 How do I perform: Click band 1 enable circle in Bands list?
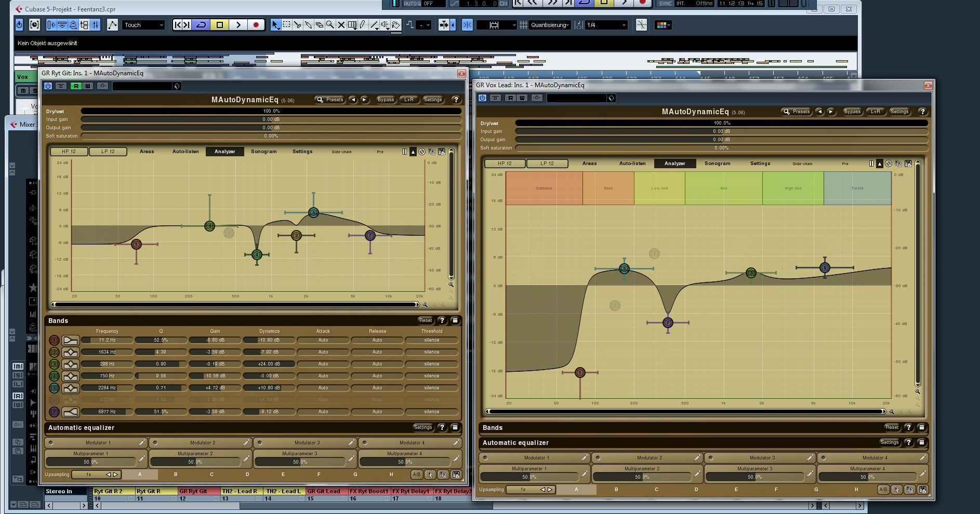tap(54, 341)
